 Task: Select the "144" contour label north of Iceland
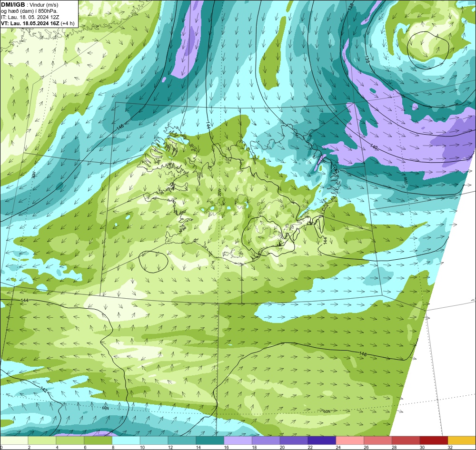coord(208,125)
